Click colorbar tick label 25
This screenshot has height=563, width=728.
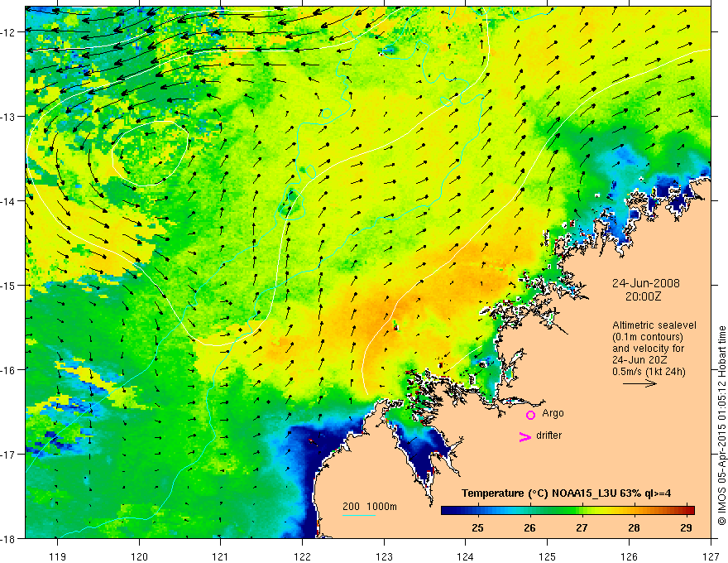click(x=477, y=527)
